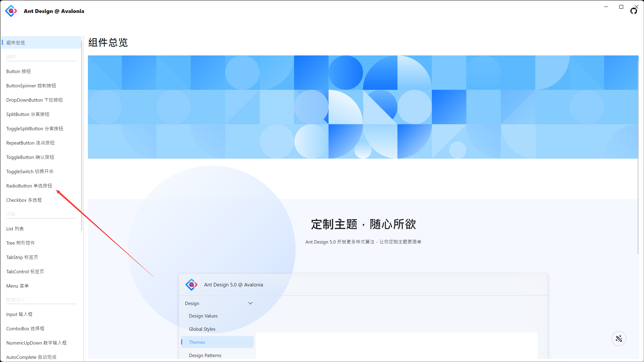Click the floating theme wand button

tap(619, 339)
